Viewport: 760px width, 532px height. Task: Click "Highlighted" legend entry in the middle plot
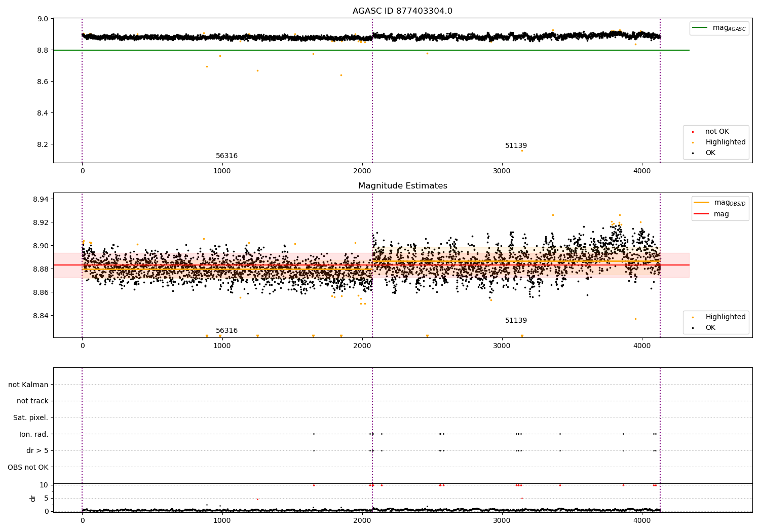point(726,317)
